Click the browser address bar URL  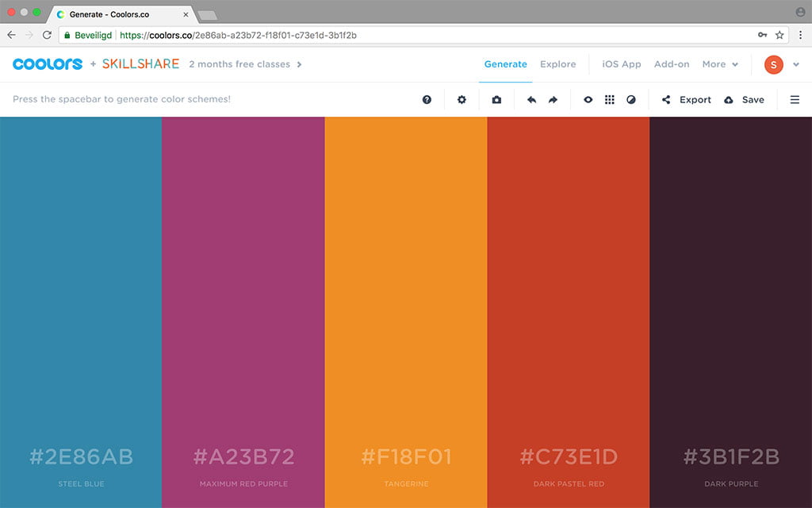(x=238, y=35)
